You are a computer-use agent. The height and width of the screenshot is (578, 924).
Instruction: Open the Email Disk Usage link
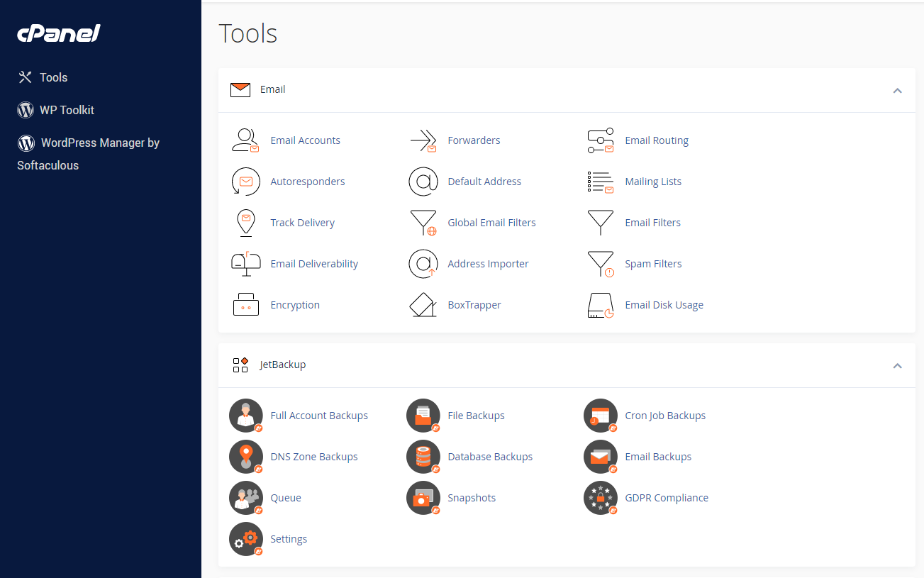coord(664,305)
